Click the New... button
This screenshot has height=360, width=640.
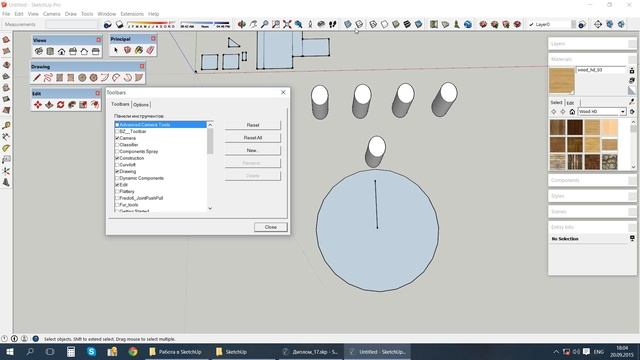[x=253, y=150]
